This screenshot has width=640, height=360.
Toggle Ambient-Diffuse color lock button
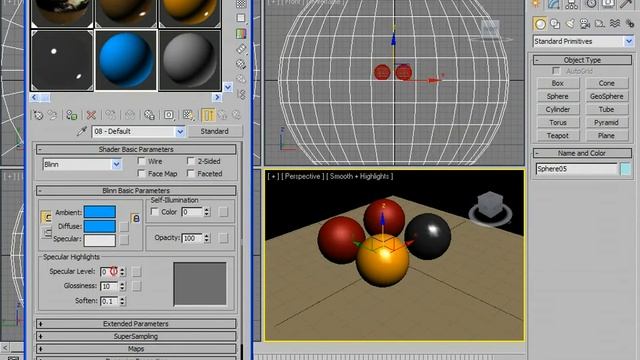click(46, 217)
